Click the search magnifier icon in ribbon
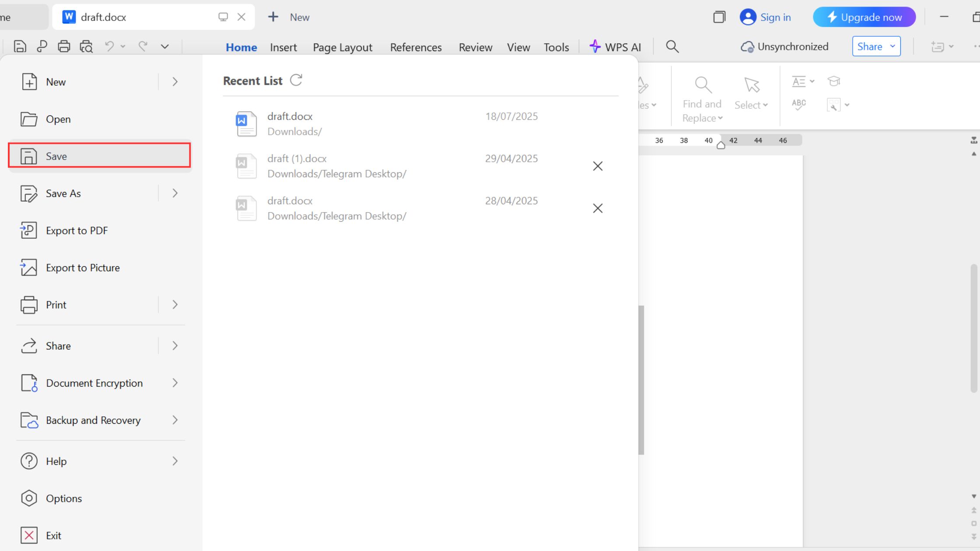This screenshot has width=980, height=551. tap(672, 46)
